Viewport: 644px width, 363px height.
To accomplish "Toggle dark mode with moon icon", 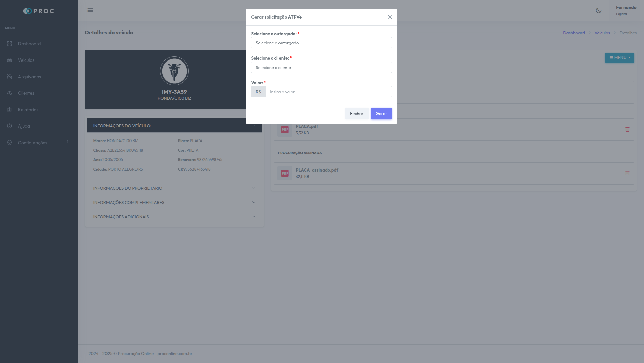I will coord(598,10).
